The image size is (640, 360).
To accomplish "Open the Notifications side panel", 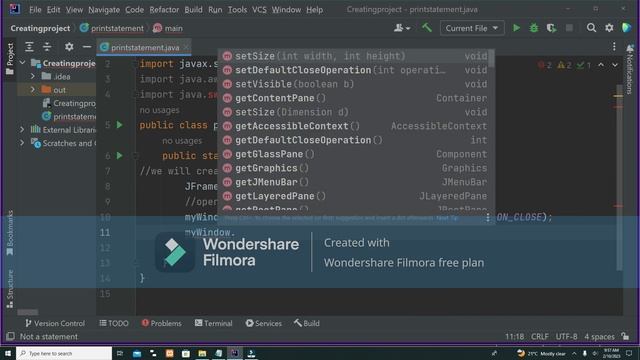I will tap(629, 69).
